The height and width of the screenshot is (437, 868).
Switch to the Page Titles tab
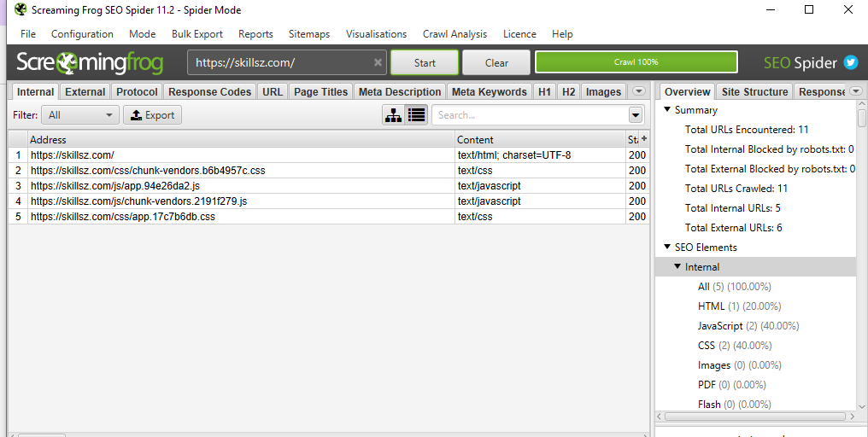(321, 92)
